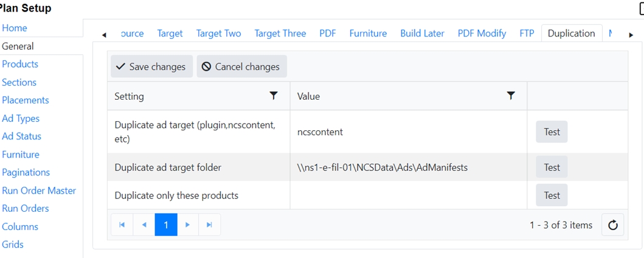Cancel changes to the settings

241,67
